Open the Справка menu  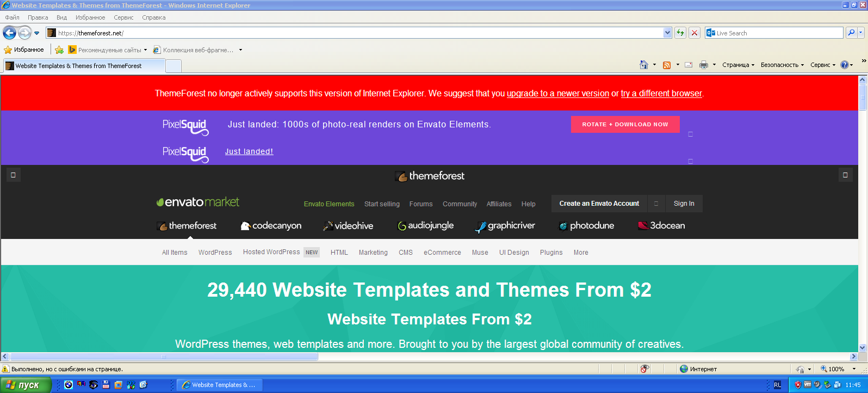153,17
